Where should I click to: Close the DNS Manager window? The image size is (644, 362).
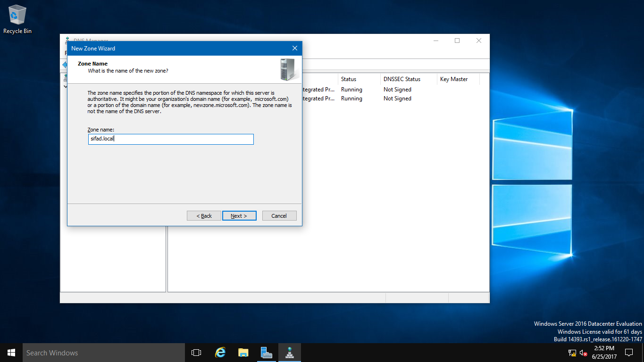(479, 41)
